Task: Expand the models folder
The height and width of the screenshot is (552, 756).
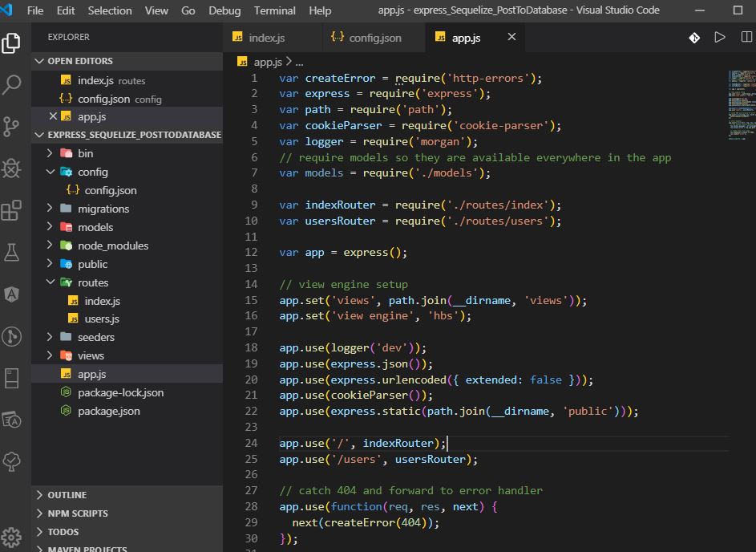Action: click(127, 227)
